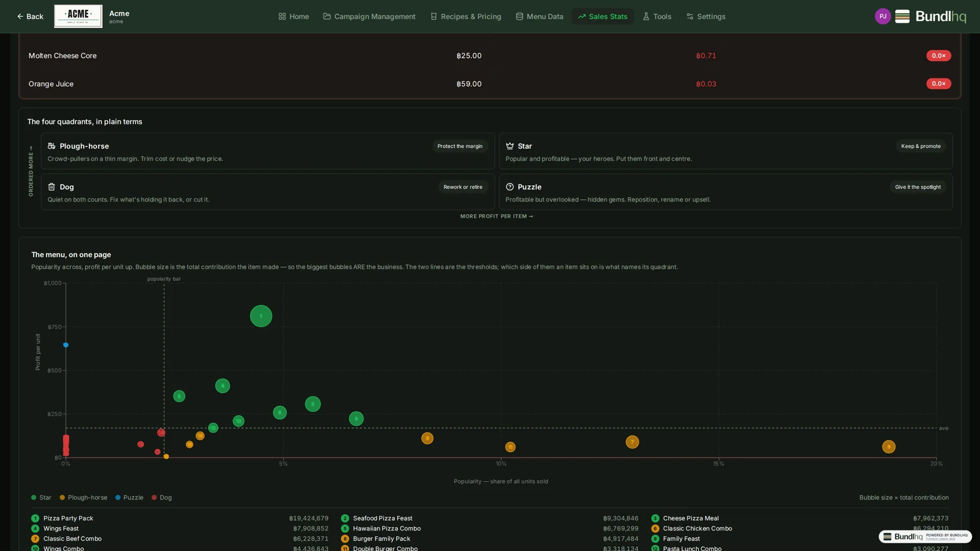Select orange bubble 8 on the chart

(427, 438)
